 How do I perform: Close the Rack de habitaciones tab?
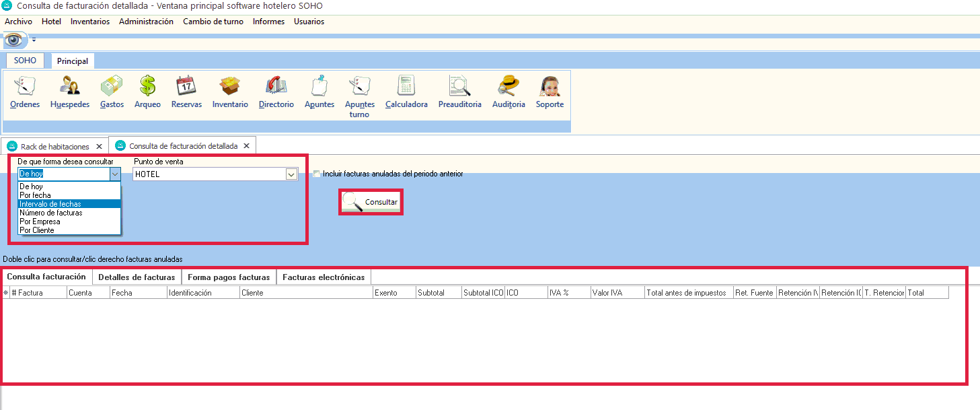coord(99,146)
